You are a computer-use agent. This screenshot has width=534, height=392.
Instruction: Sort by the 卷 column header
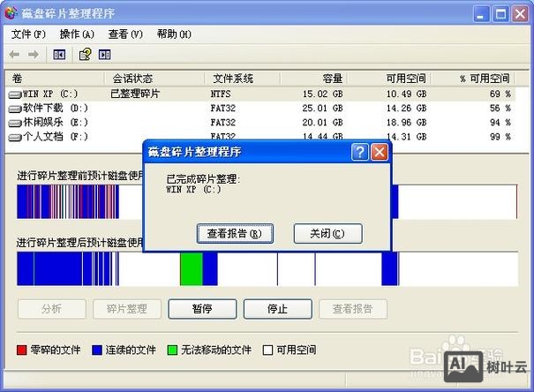click(x=55, y=79)
